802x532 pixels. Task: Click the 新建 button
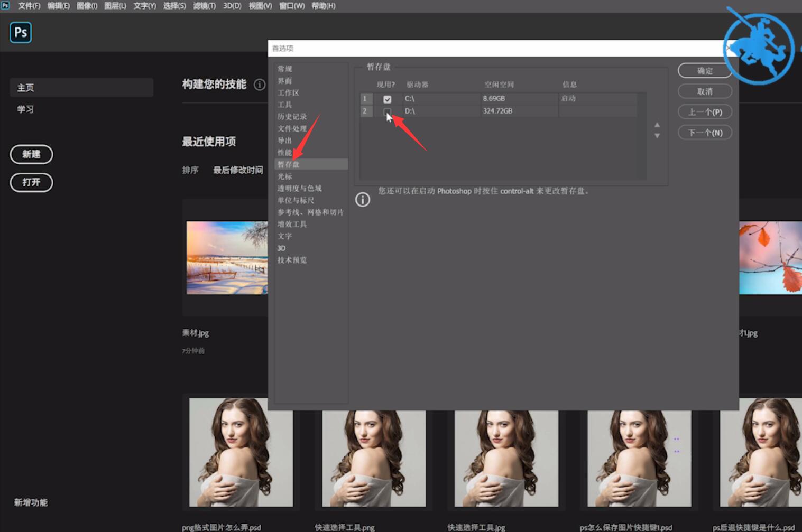click(31, 154)
